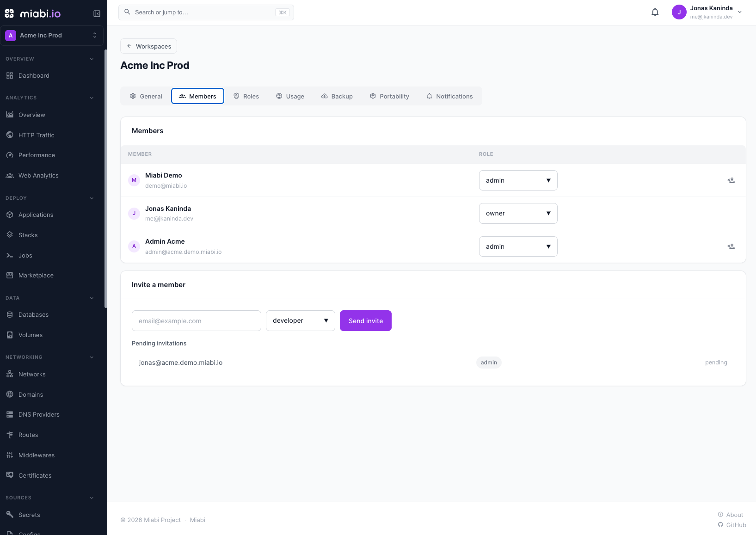Open Acme Inc Prod workspace switcher

pyautogui.click(x=52, y=36)
